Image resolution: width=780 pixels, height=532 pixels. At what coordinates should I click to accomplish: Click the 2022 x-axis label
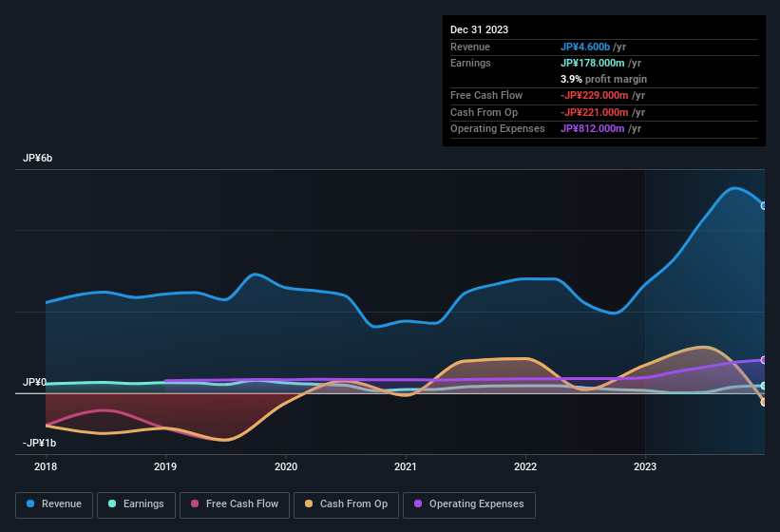525,466
